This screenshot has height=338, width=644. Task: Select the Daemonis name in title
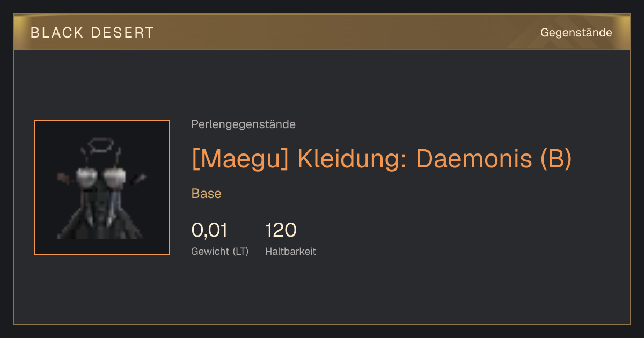[x=474, y=158]
